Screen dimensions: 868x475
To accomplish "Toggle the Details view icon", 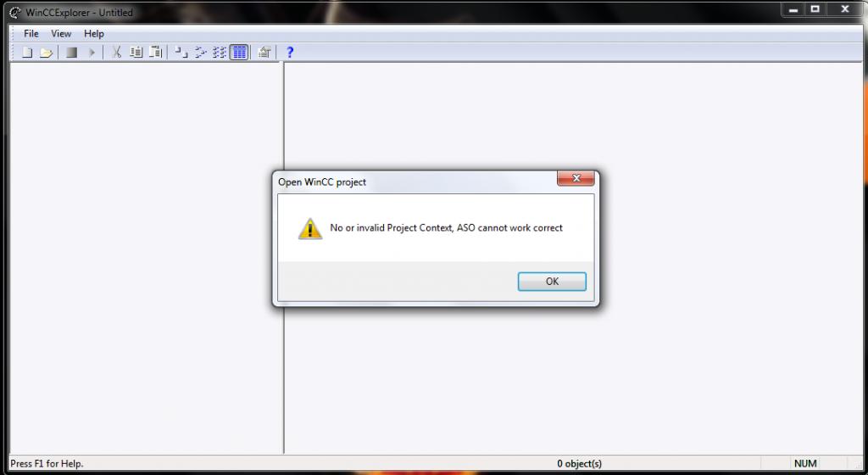I will click(239, 53).
